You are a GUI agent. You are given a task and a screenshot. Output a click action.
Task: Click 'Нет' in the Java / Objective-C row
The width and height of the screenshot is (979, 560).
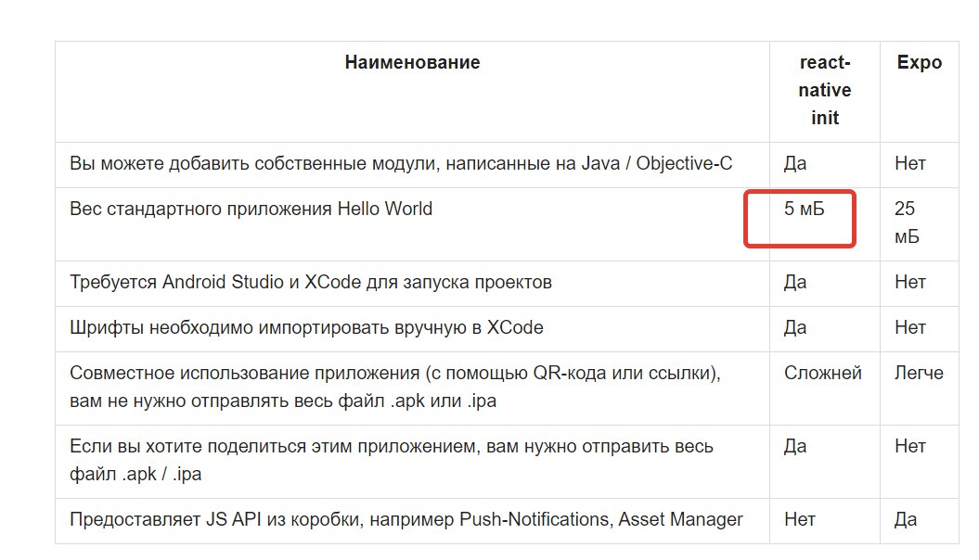tap(909, 163)
